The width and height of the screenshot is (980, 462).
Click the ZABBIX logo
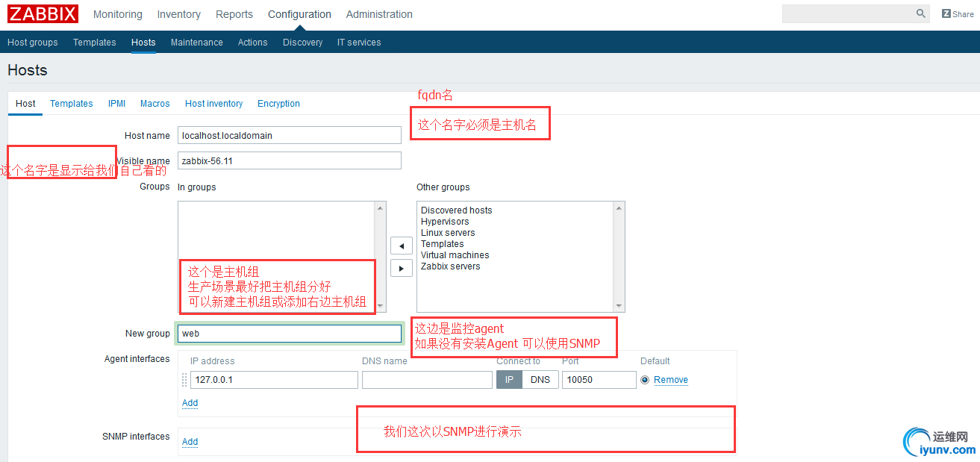[43, 14]
